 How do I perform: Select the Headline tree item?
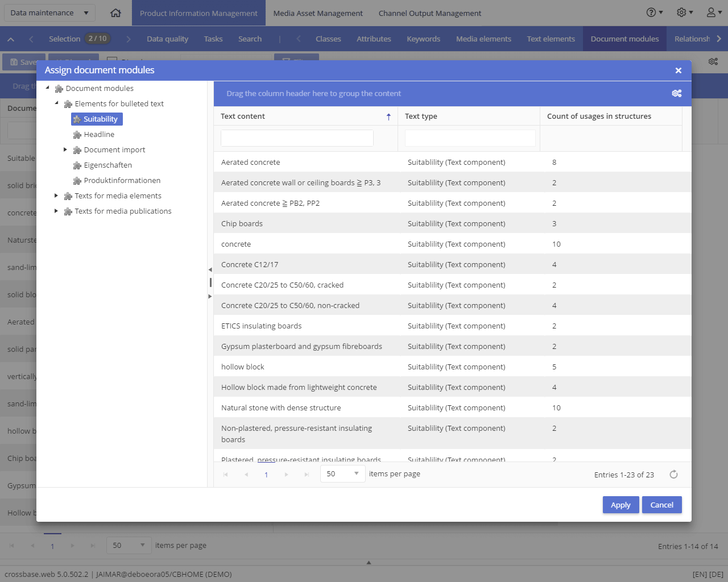pos(99,134)
